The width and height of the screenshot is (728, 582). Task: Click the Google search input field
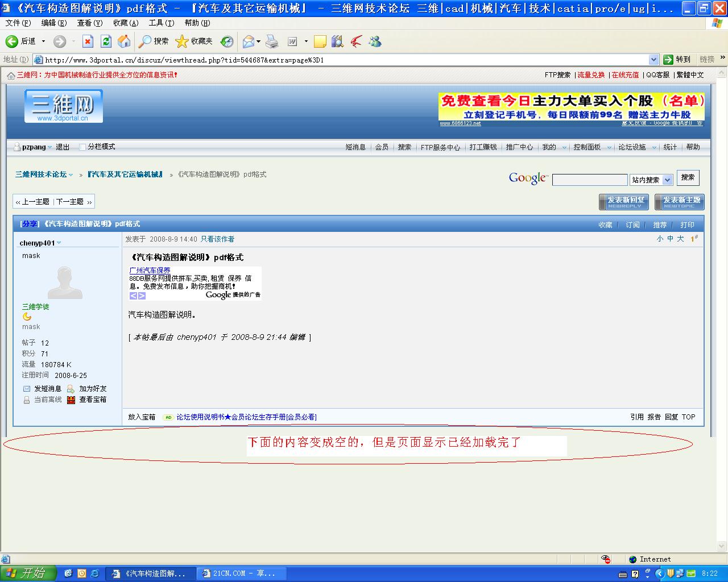[590, 180]
